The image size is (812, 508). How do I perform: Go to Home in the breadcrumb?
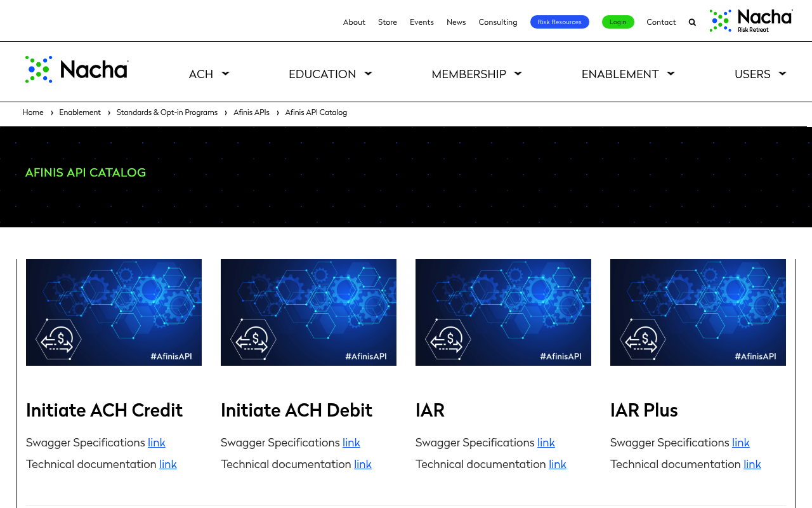click(x=33, y=112)
